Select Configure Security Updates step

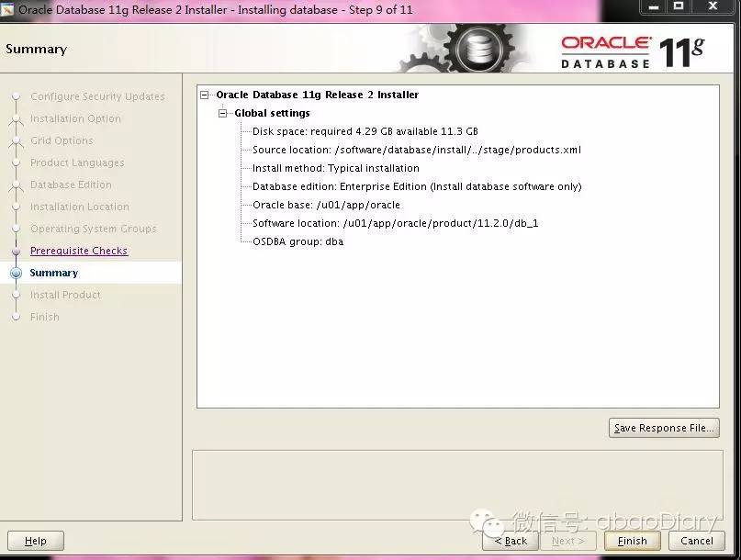tap(98, 96)
